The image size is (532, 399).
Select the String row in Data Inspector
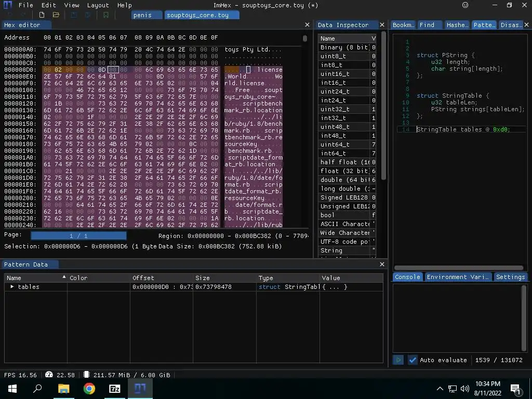(348, 250)
